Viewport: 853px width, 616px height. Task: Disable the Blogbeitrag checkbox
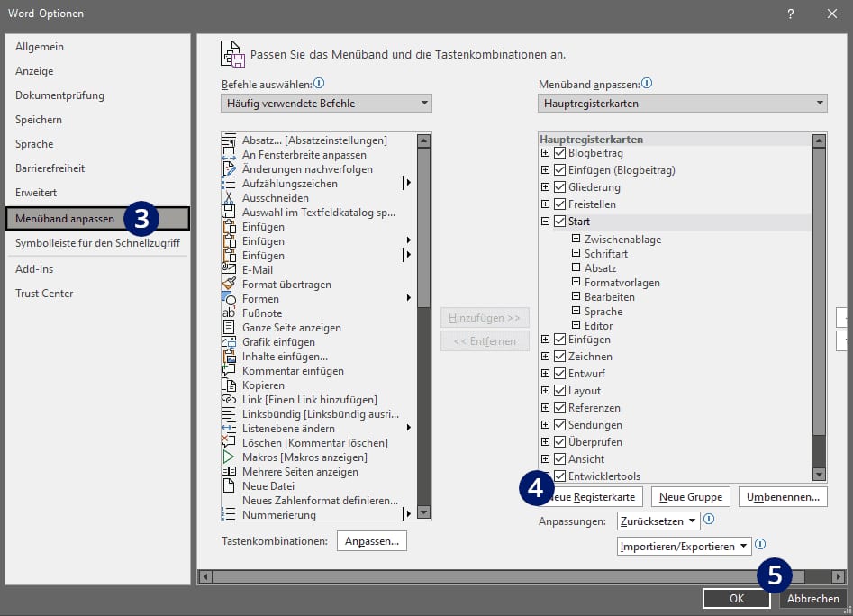tap(559, 153)
